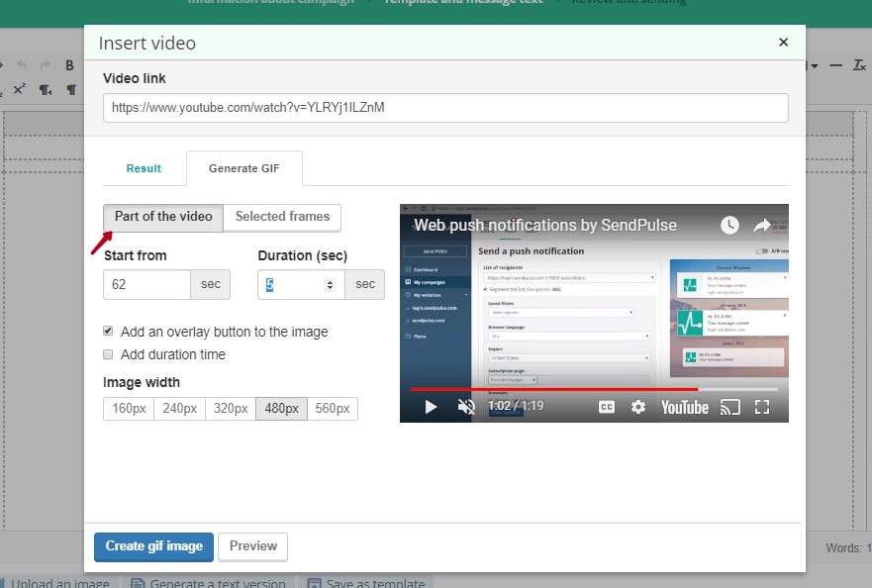
Task: Seek along the red video progress bar
Action: tap(554, 388)
